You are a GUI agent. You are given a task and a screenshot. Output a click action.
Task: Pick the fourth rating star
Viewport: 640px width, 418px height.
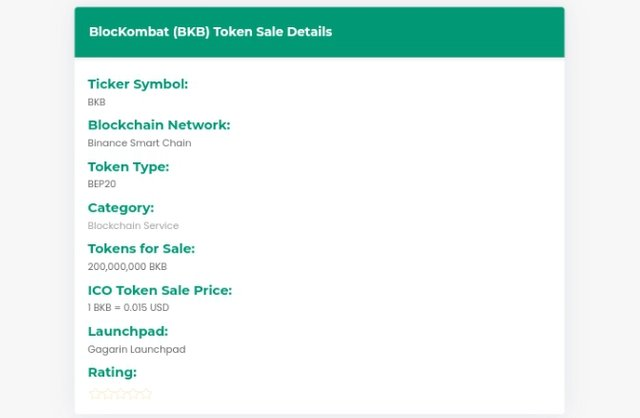coord(133,394)
